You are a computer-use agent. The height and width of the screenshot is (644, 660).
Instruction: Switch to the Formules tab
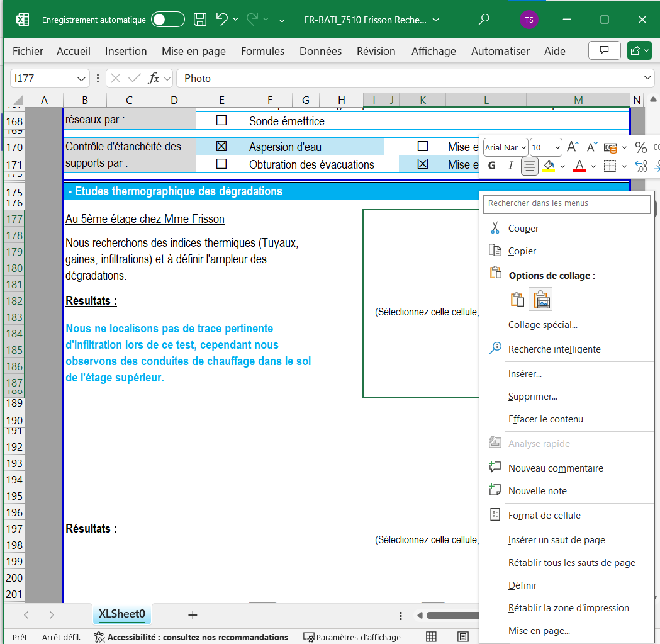tap(262, 51)
